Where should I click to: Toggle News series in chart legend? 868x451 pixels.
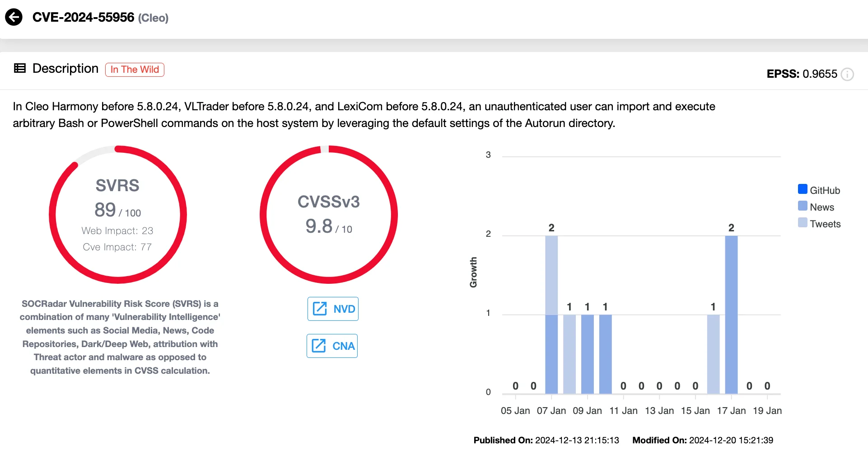click(816, 207)
